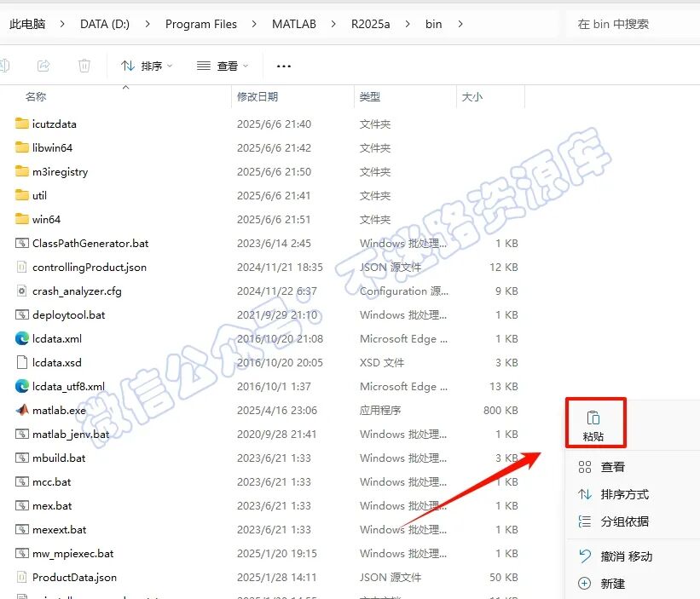
Task: Open the libwin64 folder icon
Action: (21, 147)
